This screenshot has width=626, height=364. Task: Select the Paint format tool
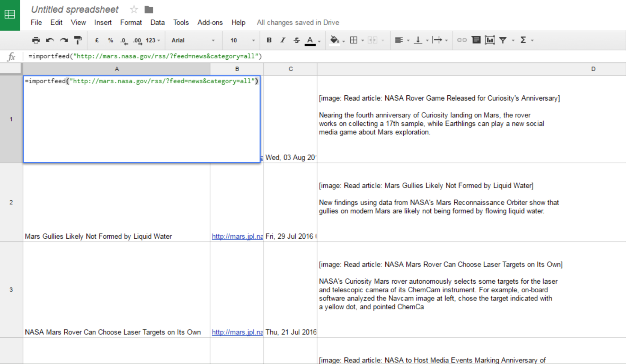coord(78,40)
